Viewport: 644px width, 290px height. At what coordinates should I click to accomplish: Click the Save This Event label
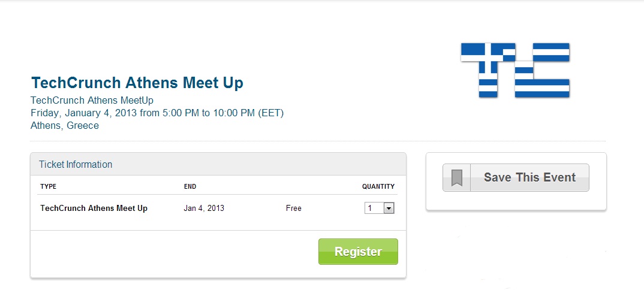tap(529, 177)
